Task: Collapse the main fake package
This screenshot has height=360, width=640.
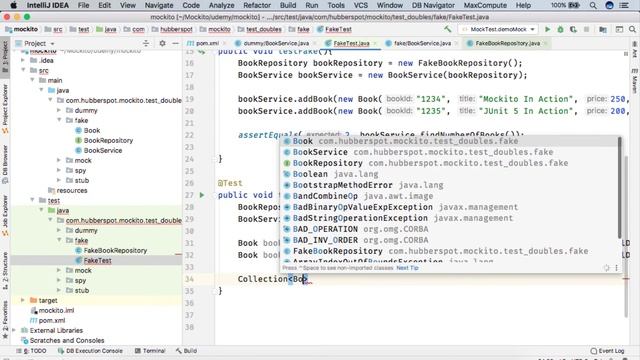Action: (x=59, y=120)
